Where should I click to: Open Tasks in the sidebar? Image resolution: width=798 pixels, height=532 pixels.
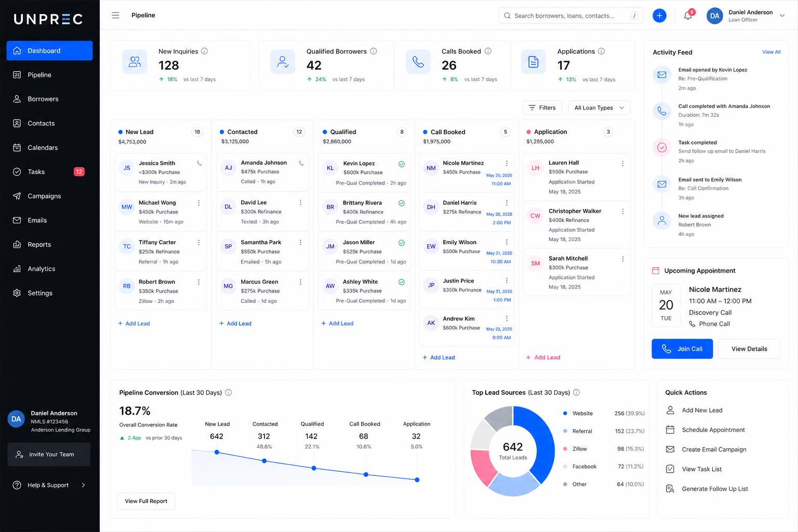(49, 171)
